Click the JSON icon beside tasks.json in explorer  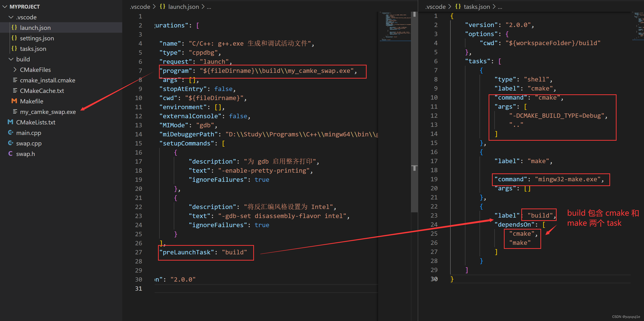pos(14,48)
